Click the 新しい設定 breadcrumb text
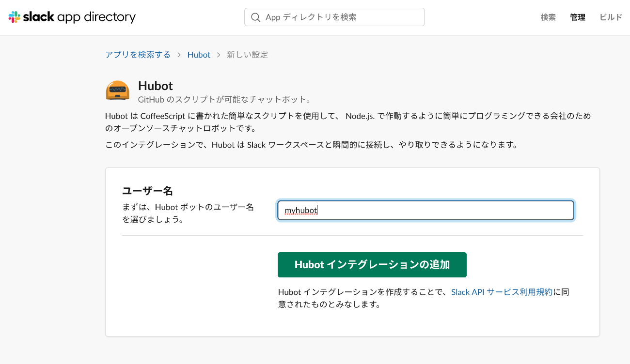 pyautogui.click(x=247, y=55)
